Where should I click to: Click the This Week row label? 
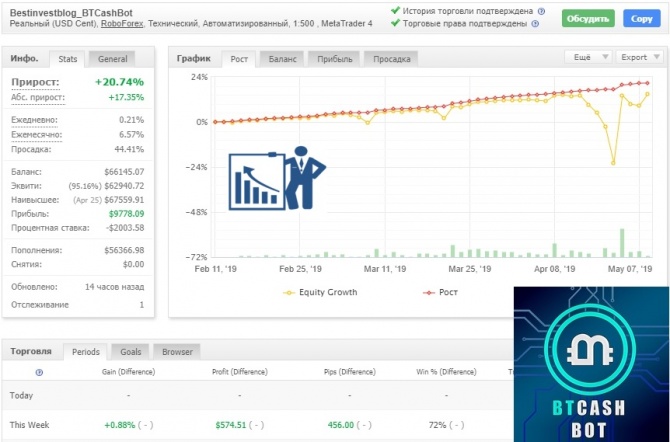pos(29,425)
